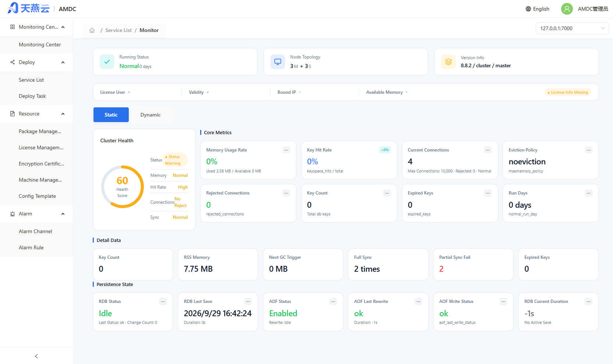Viewport: 613px width, 364px height.
Task: Click the globe language icon
Action: [528, 9]
